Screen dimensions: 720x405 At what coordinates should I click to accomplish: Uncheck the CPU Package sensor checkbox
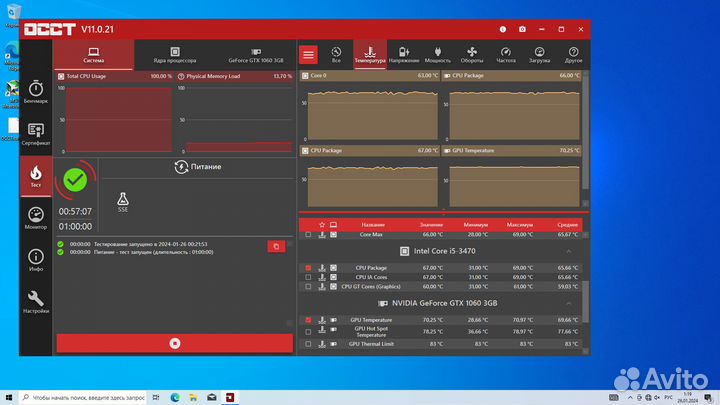[x=308, y=268]
